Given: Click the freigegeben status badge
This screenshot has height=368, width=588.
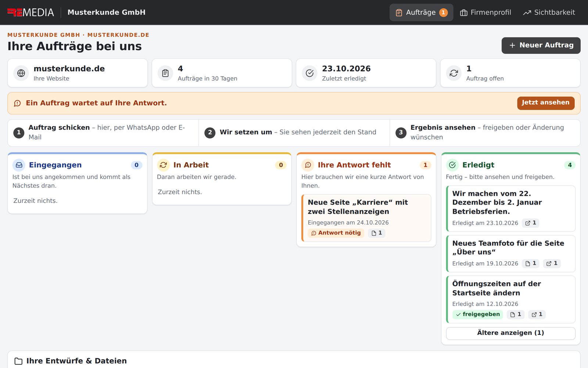Looking at the screenshot, I should click(x=478, y=314).
